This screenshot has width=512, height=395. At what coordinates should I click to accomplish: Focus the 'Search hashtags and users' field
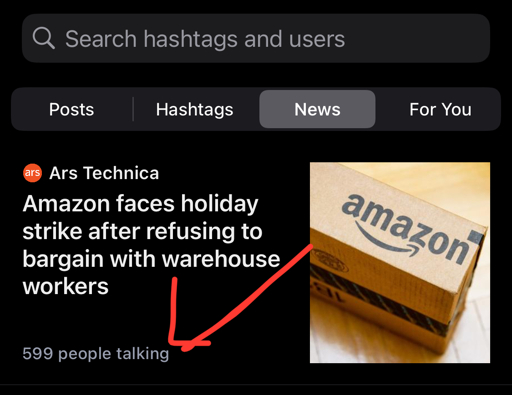(256, 38)
